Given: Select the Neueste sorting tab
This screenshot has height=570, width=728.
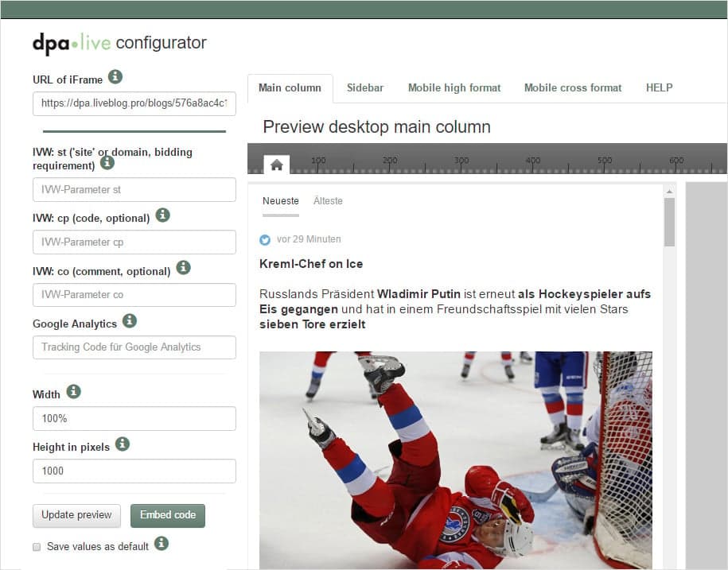Looking at the screenshot, I should [x=281, y=201].
